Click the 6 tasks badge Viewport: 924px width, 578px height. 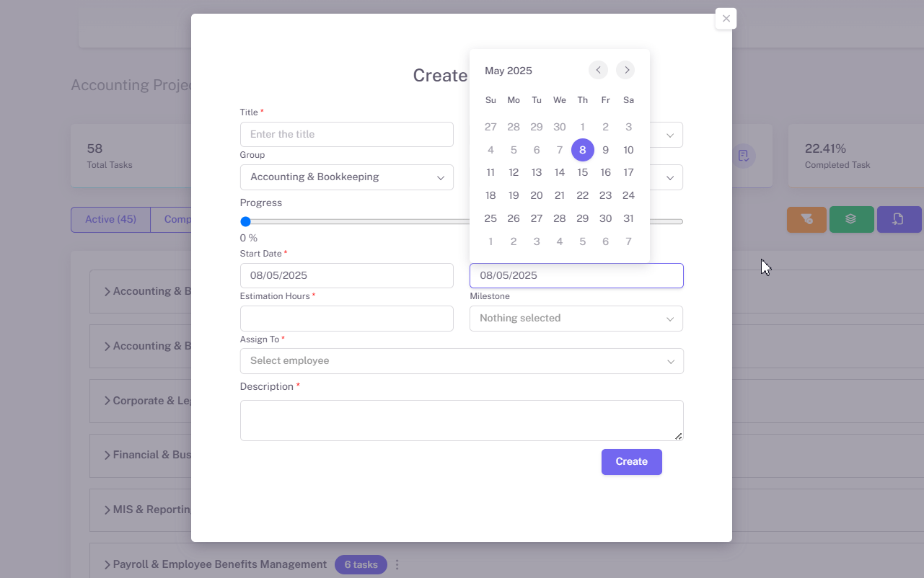point(361,564)
